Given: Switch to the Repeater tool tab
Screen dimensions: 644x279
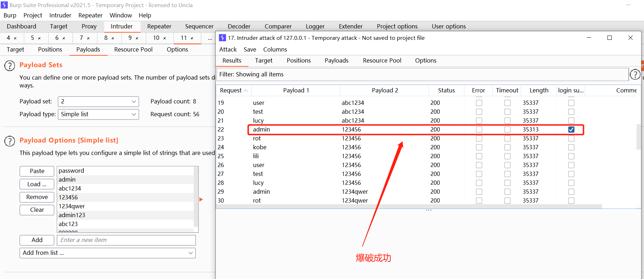Looking at the screenshot, I should coord(159,26).
